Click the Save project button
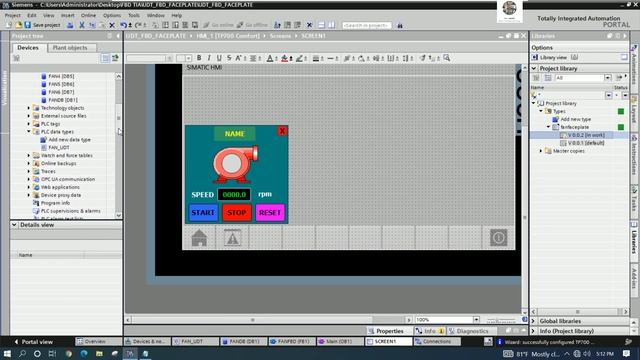Screen dimensions: 640x360 [42, 25]
